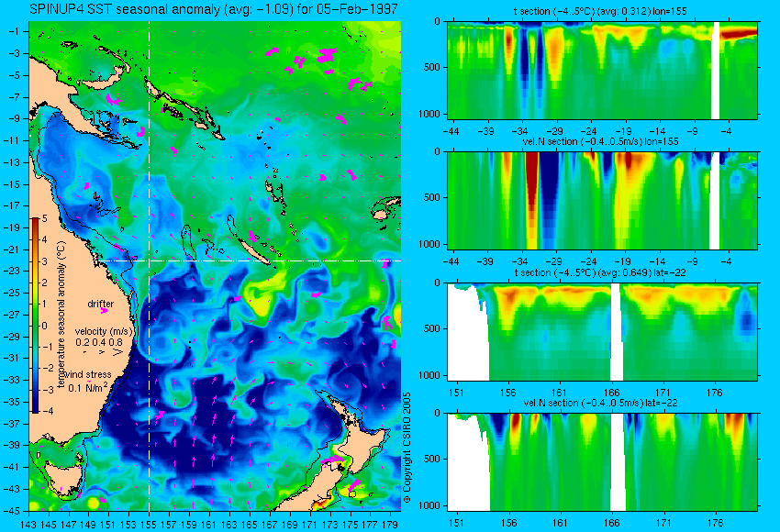This screenshot has width=780, height=532.
Task: Click the Solomon Islands chain on map
Action: [x=185, y=105]
